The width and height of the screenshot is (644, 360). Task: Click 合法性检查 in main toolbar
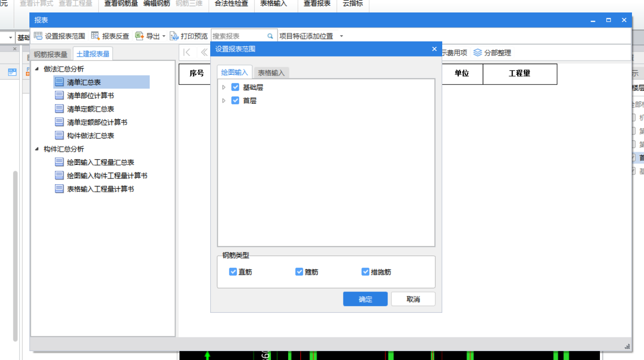click(231, 4)
